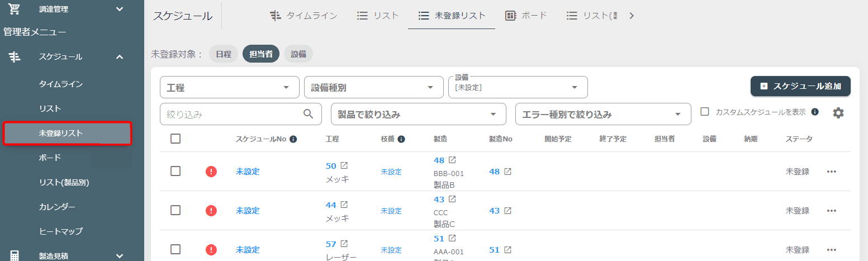
Task: Click 未設定 schedule link in 製造No 51 row
Action: (x=248, y=250)
